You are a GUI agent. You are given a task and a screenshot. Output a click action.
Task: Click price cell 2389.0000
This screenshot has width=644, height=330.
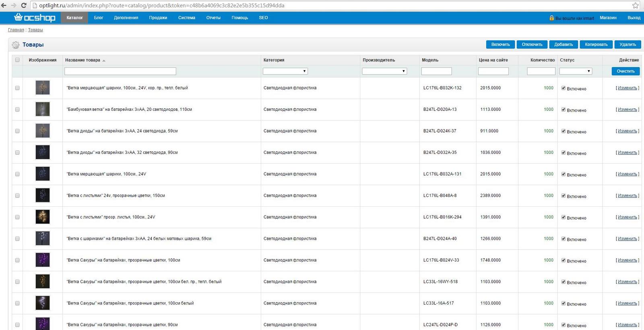490,195
